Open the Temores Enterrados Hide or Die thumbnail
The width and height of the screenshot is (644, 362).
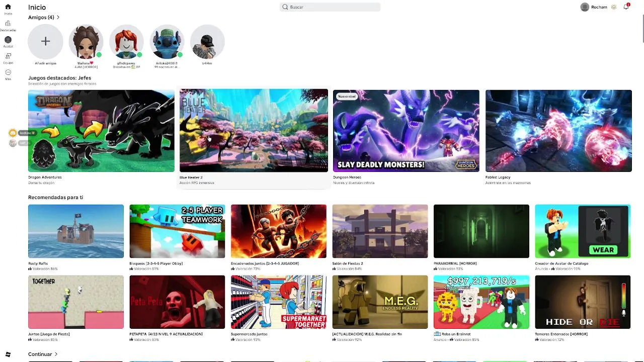coord(583,302)
